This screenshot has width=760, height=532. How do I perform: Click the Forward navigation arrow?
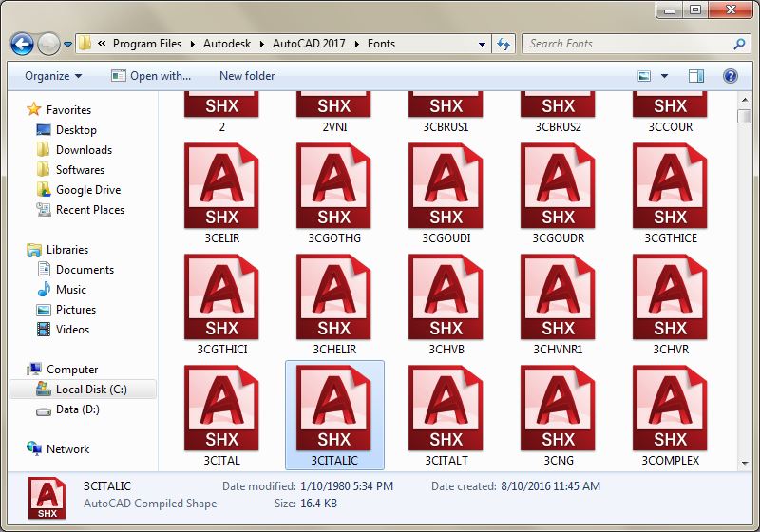(48, 44)
